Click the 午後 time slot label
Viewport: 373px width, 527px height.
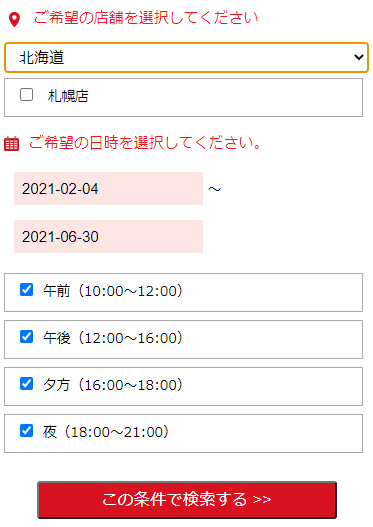click(113, 338)
